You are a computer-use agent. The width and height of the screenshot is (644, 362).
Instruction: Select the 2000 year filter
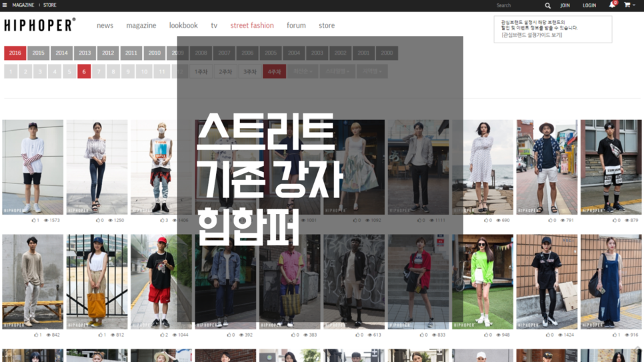point(387,53)
